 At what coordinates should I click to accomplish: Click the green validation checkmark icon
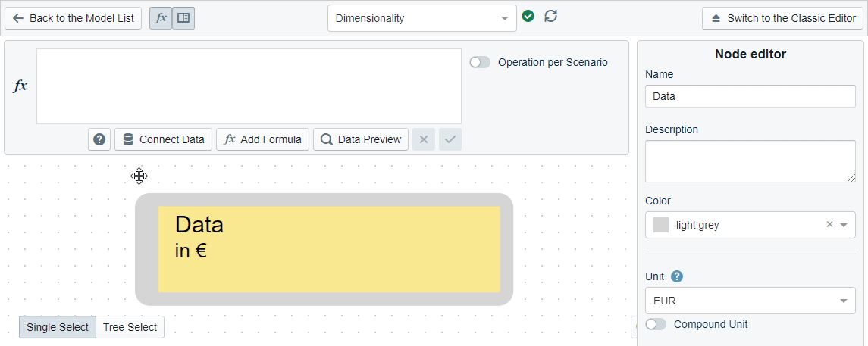(x=528, y=16)
